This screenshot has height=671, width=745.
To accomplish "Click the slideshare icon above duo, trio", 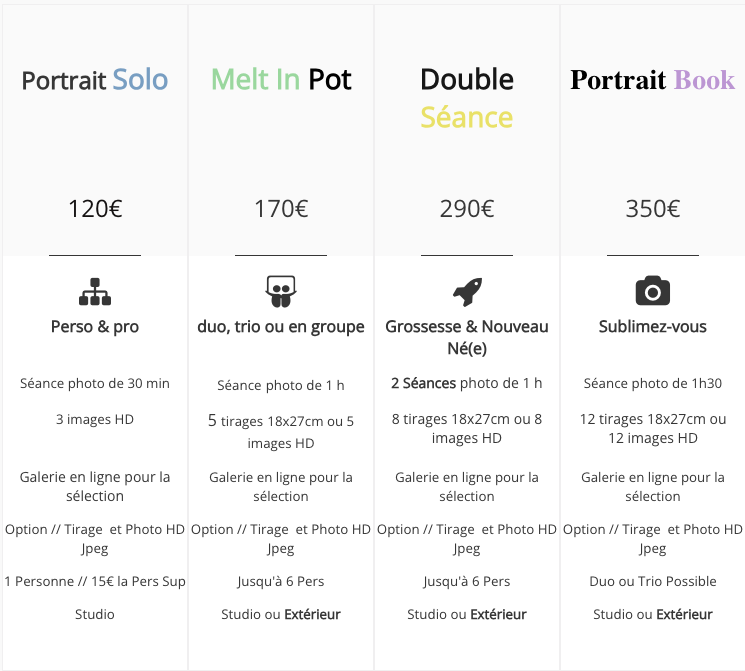I will tap(281, 291).
